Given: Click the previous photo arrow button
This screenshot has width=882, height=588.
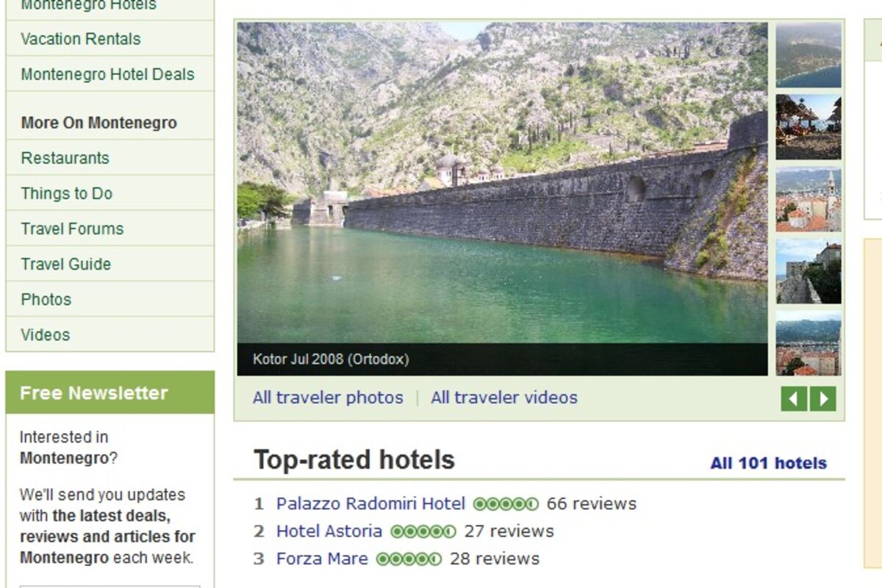Looking at the screenshot, I should point(794,399).
